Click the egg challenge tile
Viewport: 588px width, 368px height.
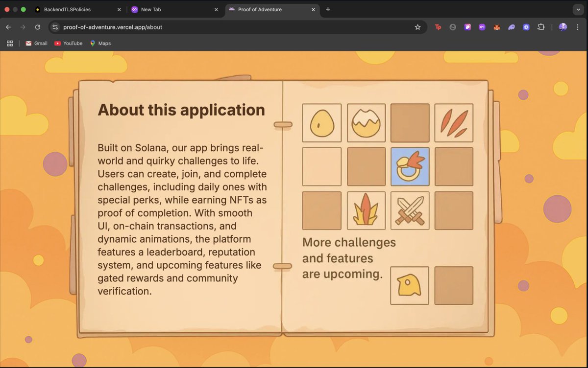pos(322,123)
